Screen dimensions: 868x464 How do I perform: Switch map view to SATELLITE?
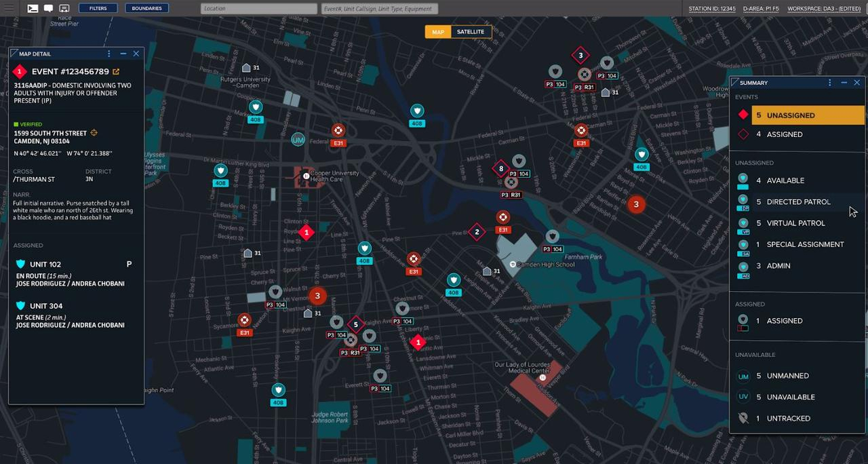[471, 32]
